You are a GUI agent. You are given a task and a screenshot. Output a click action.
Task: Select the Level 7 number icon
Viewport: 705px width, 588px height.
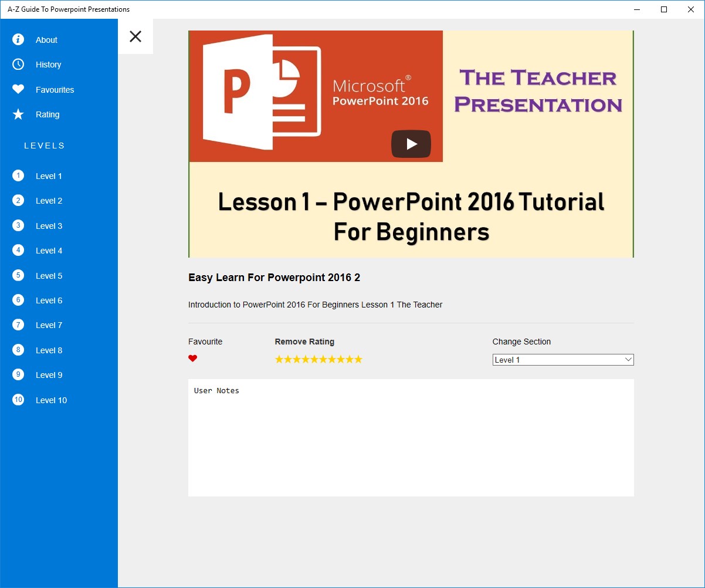(18, 325)
